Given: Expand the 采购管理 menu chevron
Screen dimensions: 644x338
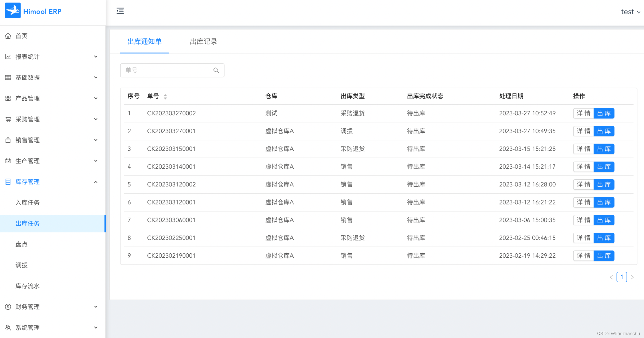Looking at the screenshot, I should click(96, 119).
